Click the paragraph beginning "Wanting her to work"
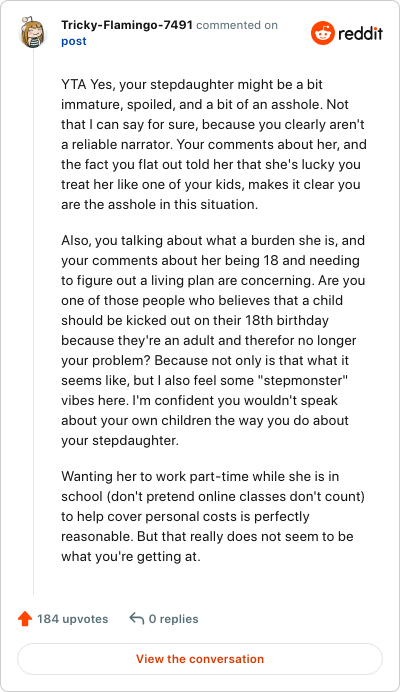 213,516
